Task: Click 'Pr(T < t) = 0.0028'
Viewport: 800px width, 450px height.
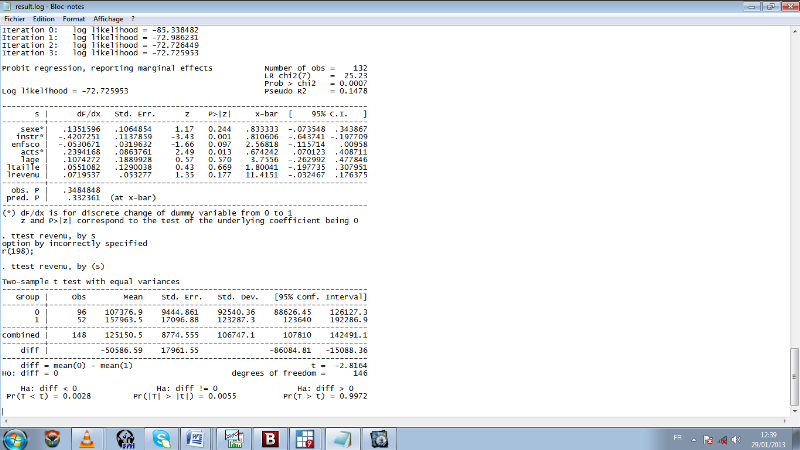Action: click(x=48, y=396)
